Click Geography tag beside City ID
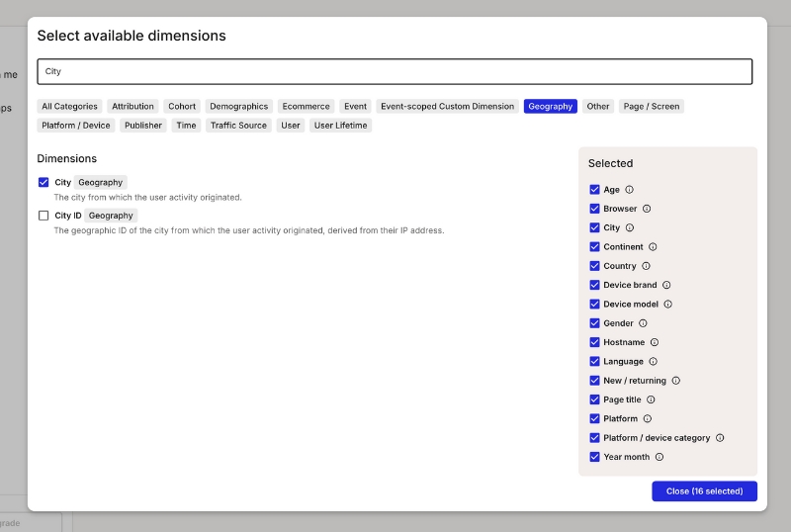Image resolution: width=791 pixels, height=532 pixels. click(111, 216)
